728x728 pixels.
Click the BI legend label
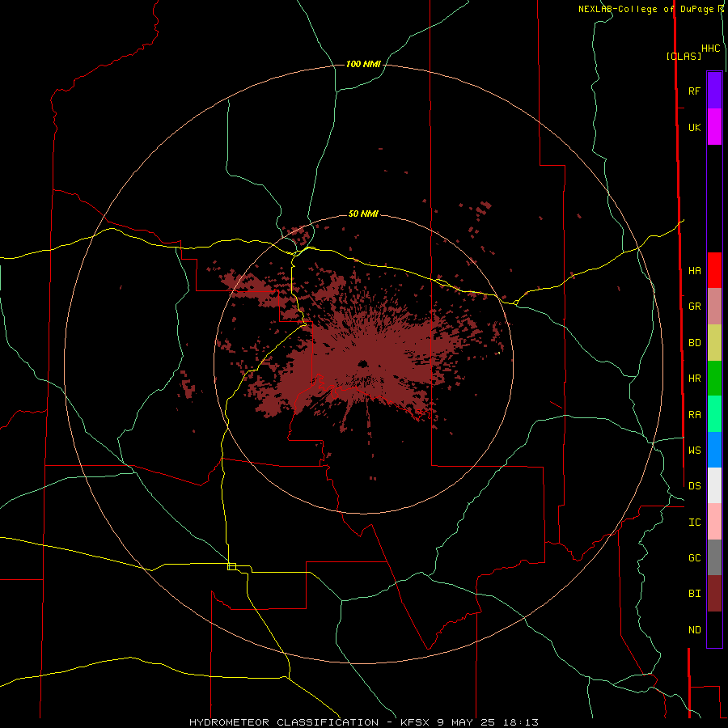694,594
